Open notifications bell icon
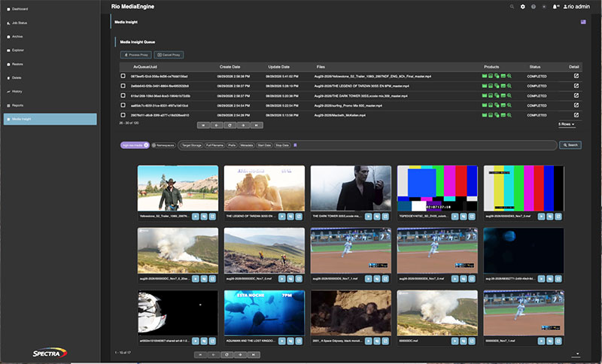 pos(555,7)
